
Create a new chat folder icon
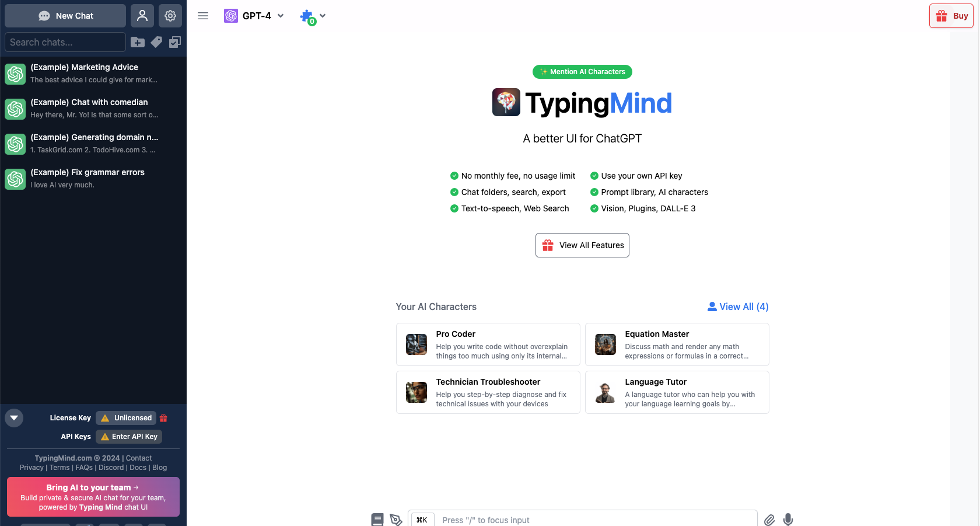138,42
